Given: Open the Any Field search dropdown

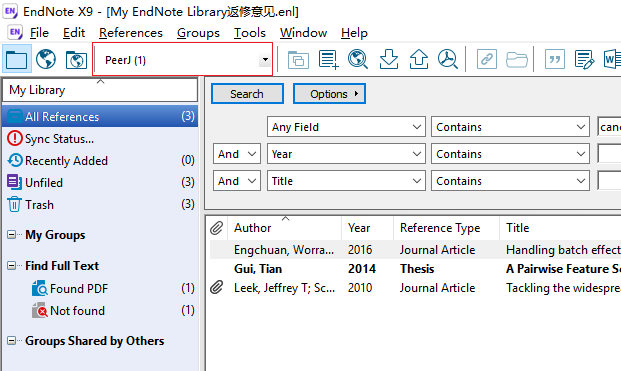Looking at the screenshot, I should [346, 127].
